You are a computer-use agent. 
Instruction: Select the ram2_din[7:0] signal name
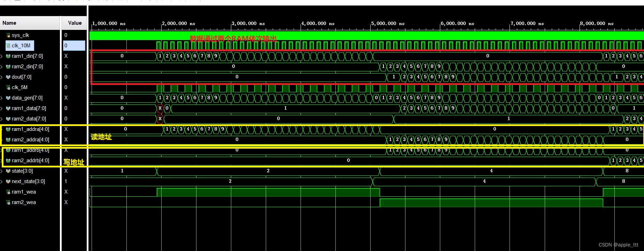[27, 66]
